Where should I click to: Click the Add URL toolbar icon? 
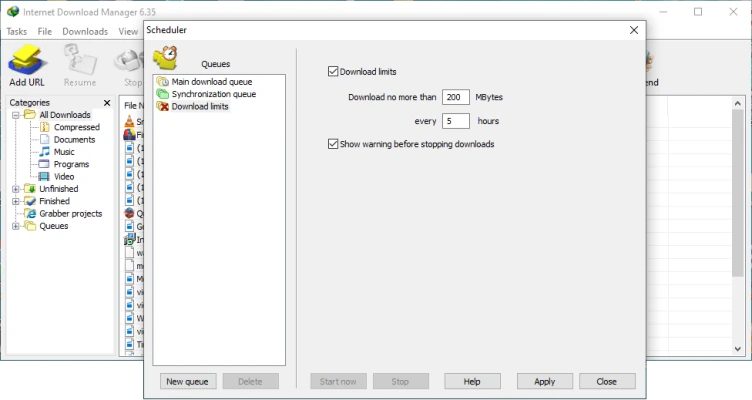27,59
